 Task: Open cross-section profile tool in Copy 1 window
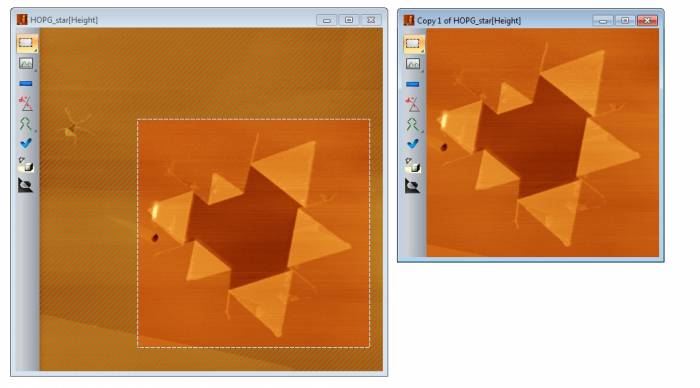pos(413,64)
